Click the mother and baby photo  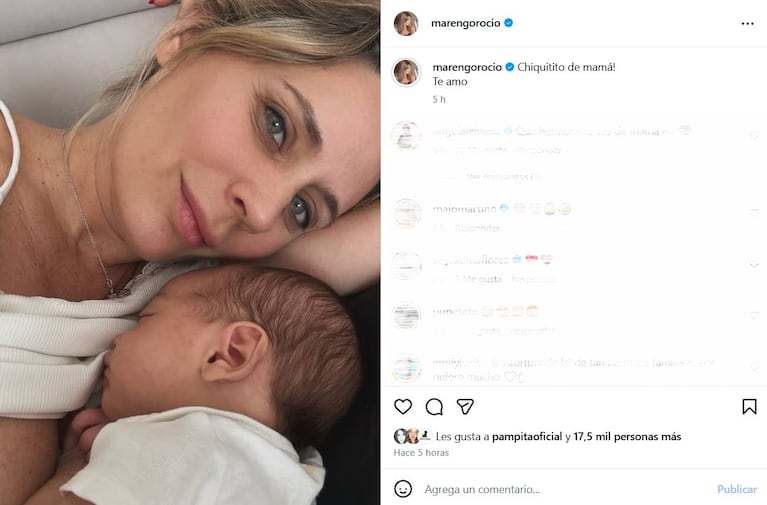click(x=190, y=252)
